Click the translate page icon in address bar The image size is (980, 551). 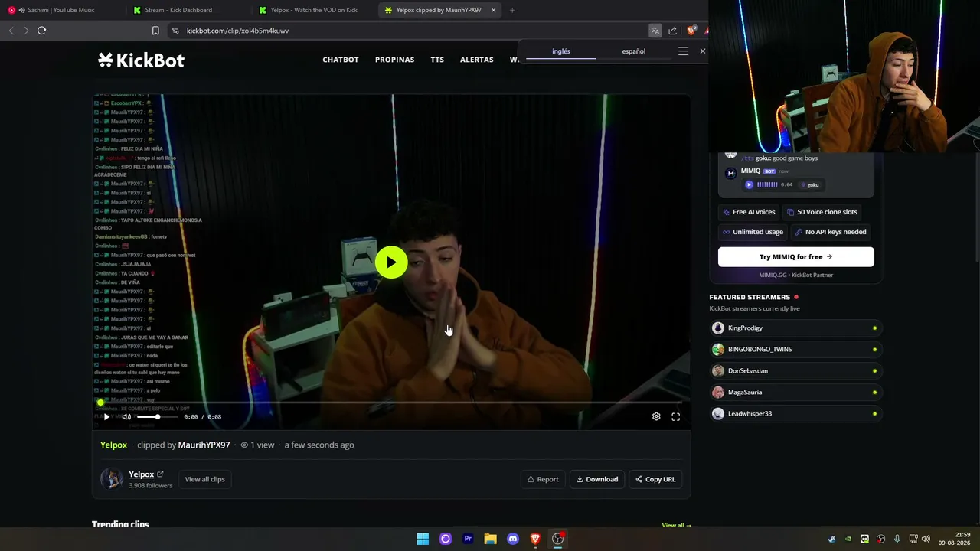[x=655, y=31]
